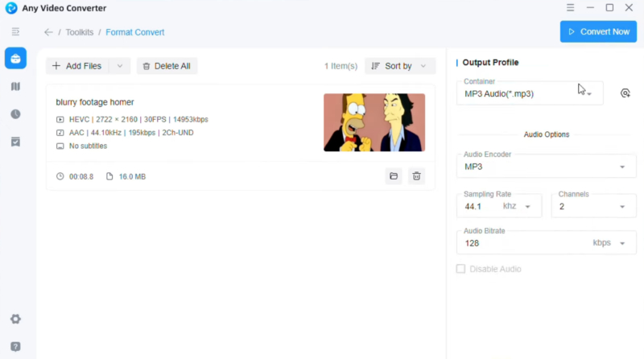644x359 pixels.
Task: Expand the Audio Bitrate kbps dropdown
Action: pyautogui.click(x=622, y=244)
